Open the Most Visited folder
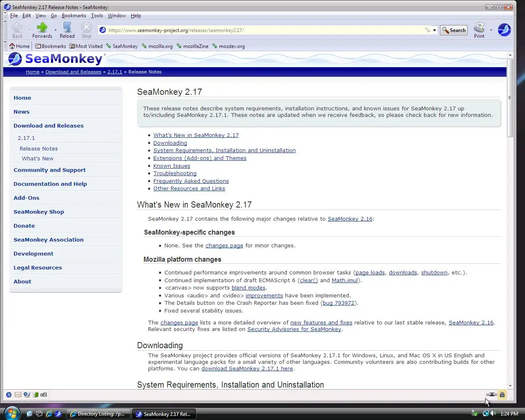Screen dimensions: 525x420 (86, 46)
